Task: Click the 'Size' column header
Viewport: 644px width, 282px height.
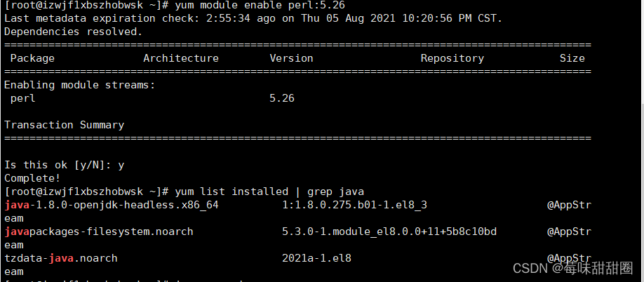Action: pos(572,59)
